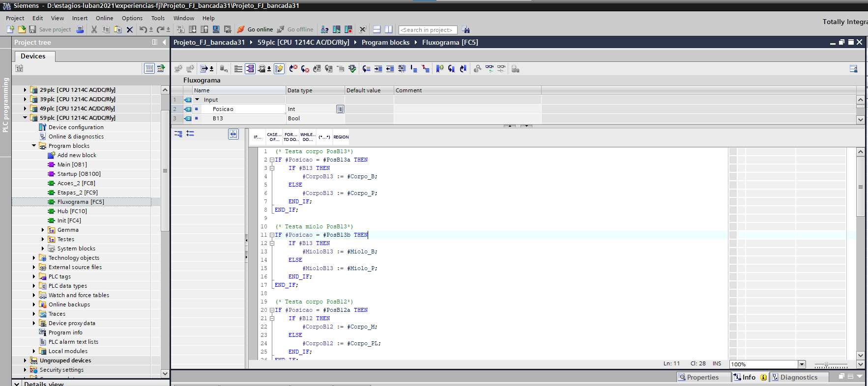
Task: Go to previous bookmark icon
Action: (463, 69)
